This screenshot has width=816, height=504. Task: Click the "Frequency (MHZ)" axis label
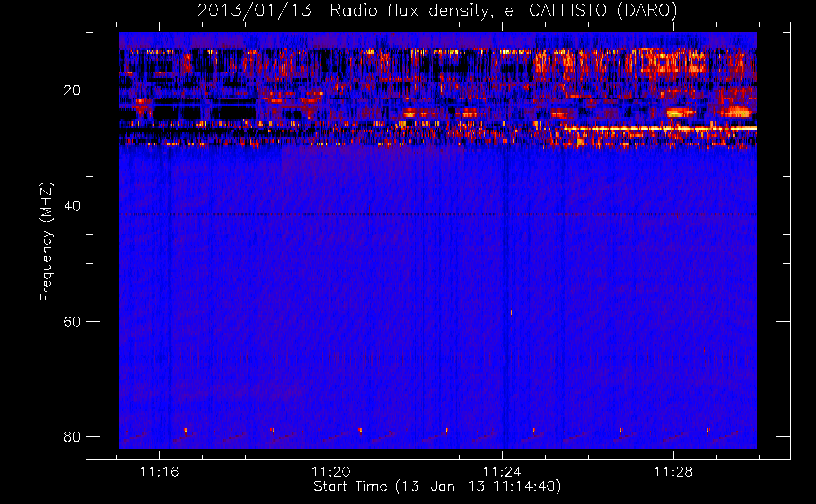tap(46, 242)
